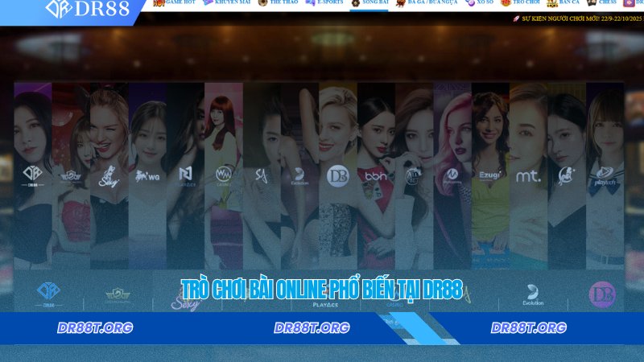Select the Playtech provider logo
644x362 pixels.
(x=605, y=176)
